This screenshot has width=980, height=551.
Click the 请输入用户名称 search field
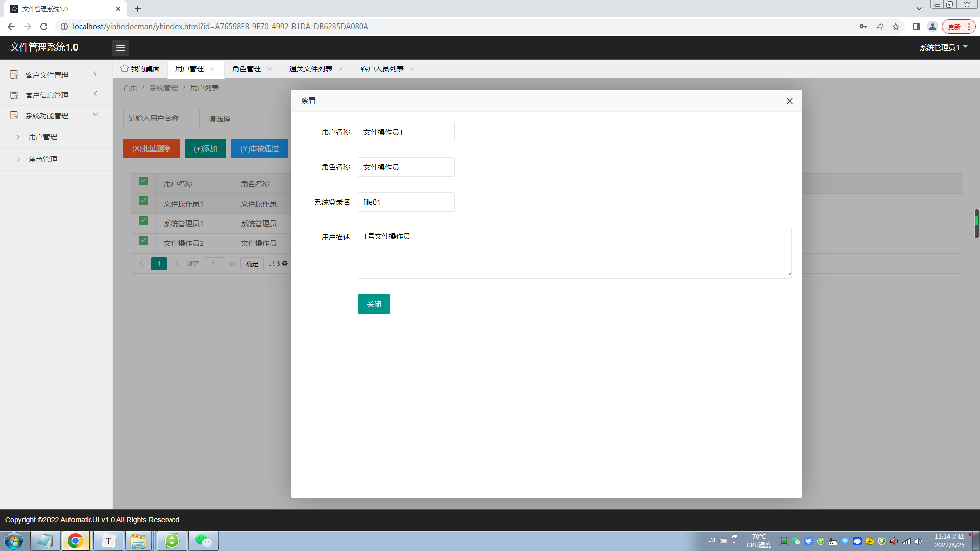click(161, 118)
